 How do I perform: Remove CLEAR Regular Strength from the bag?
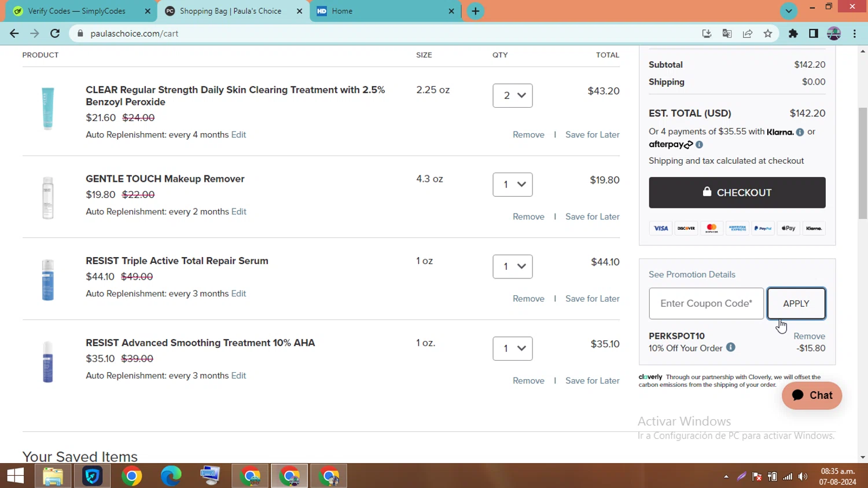pyautogui.click(x=528, y=134)
